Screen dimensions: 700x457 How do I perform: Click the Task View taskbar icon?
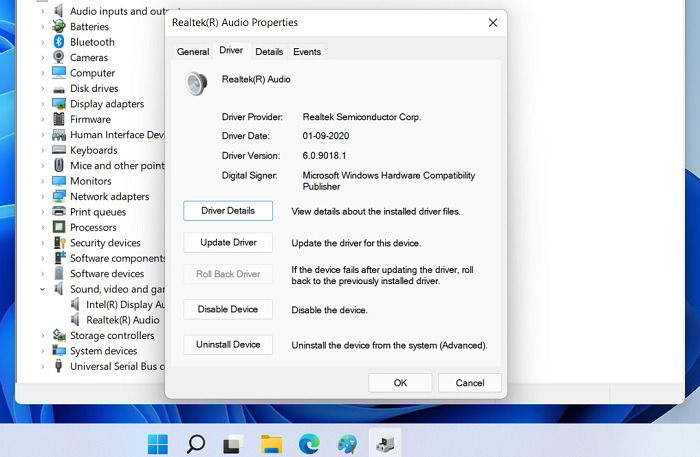coord(233,444)
